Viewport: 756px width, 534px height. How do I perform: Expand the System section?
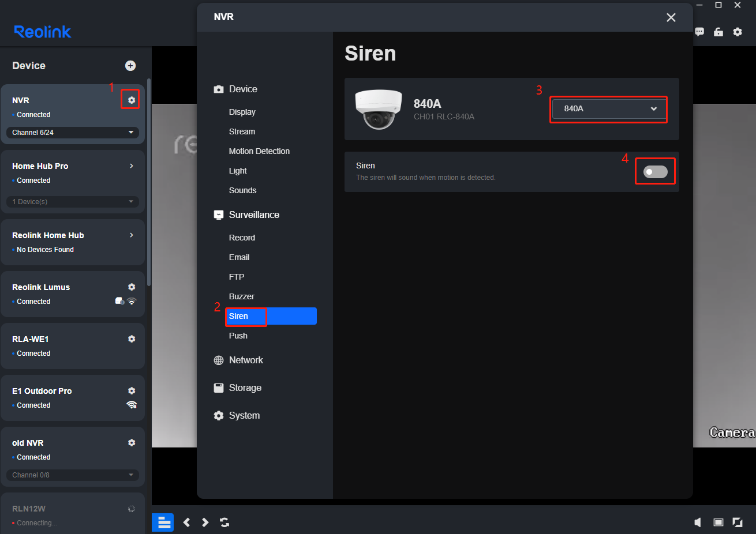(x=237, y=416)
